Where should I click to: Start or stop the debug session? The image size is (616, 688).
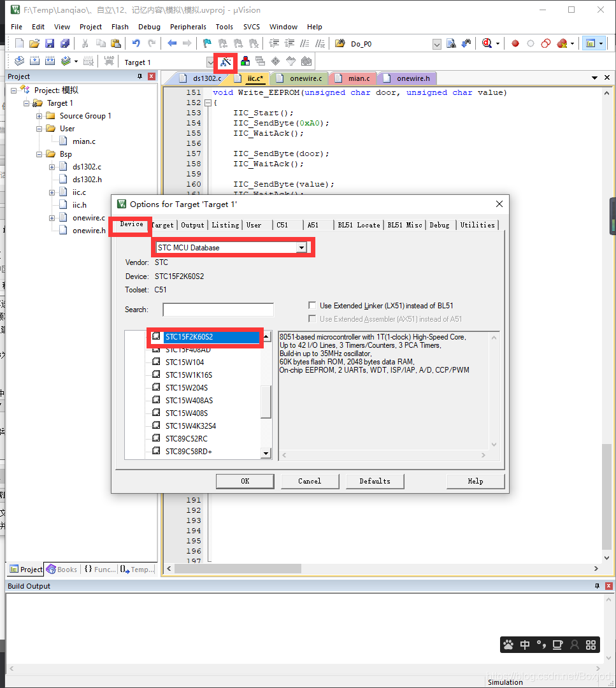click(x=487, y=43)
